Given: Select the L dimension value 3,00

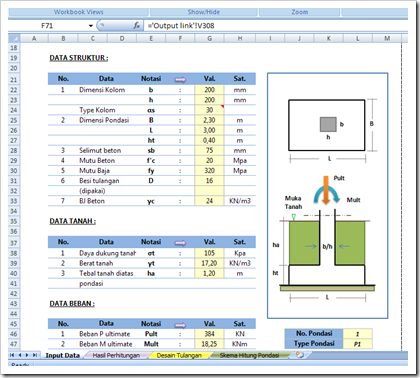Looking at the screenshot, I should [209, 130].
